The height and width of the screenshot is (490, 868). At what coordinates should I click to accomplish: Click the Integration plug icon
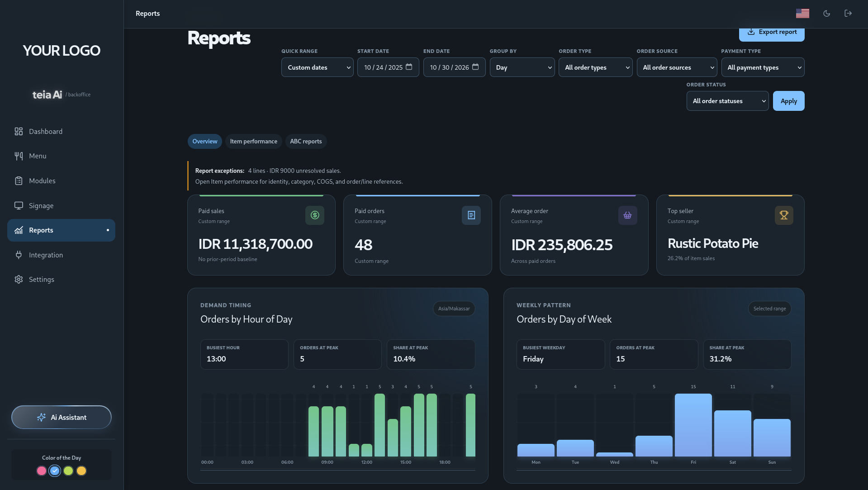pos(19,255)
